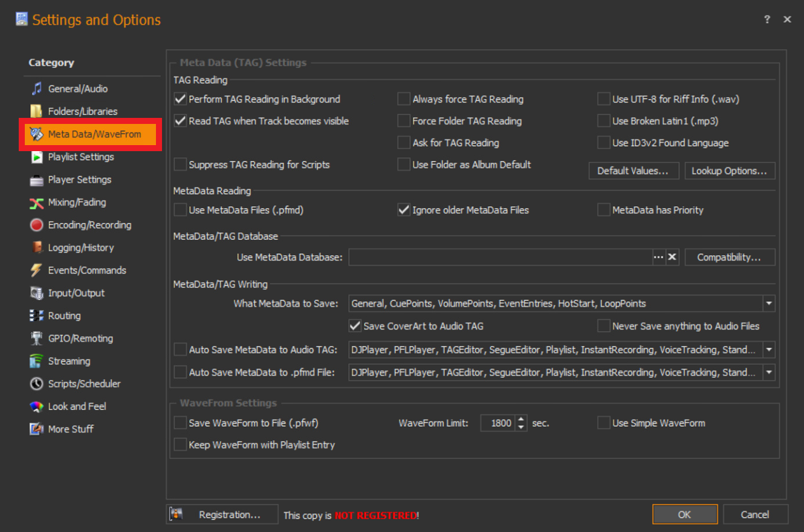Screen dimensions: 804x532
Task: Click the General/Audio music note icon
Action: [37, 89]
